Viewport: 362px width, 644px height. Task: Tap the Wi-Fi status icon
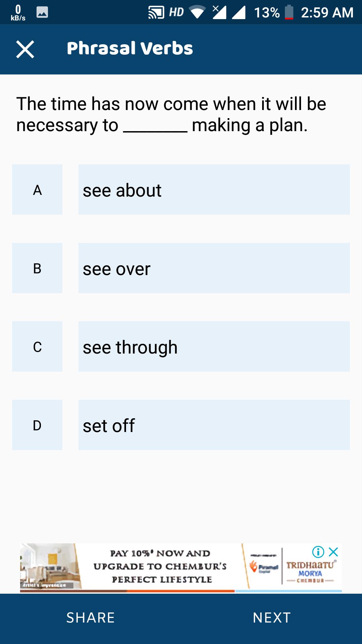point(197,13)
